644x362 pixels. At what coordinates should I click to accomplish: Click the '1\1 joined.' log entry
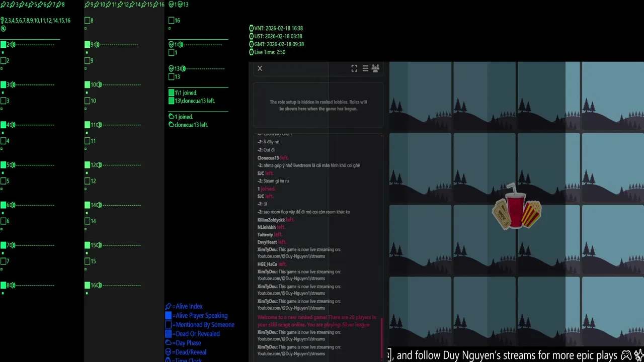[183, 93]
